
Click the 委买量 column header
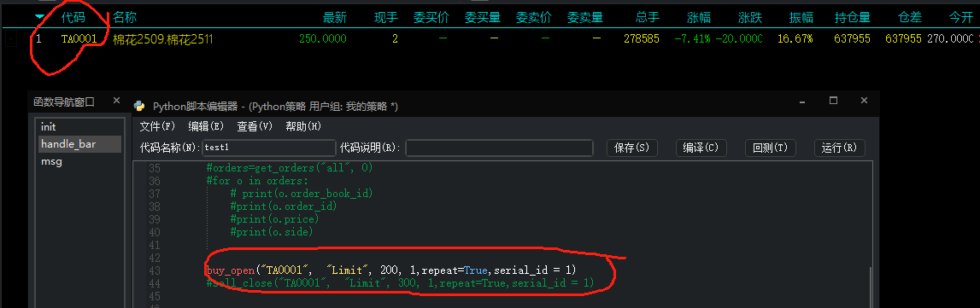[x=483, y=17]
